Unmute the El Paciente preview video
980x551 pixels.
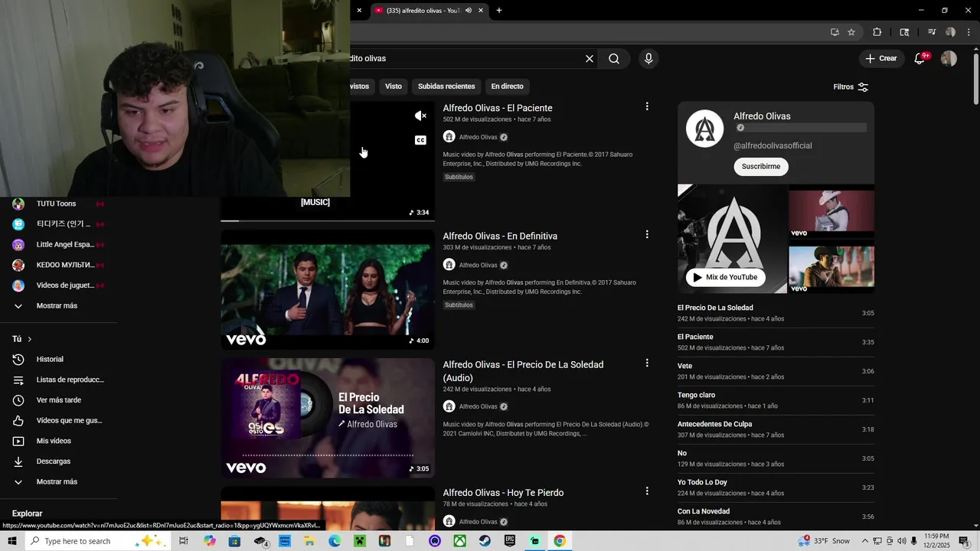tap(420, 116)
